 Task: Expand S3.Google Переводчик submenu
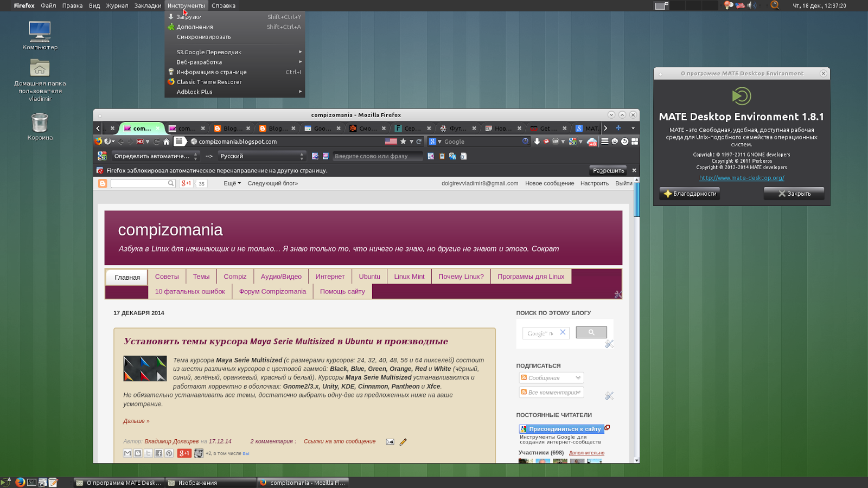tap(234, 52)
